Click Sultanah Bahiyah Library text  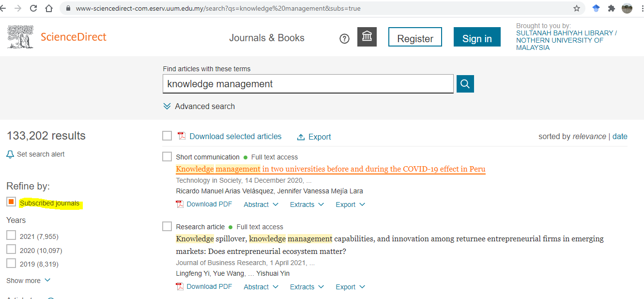[x=565, y=33]
